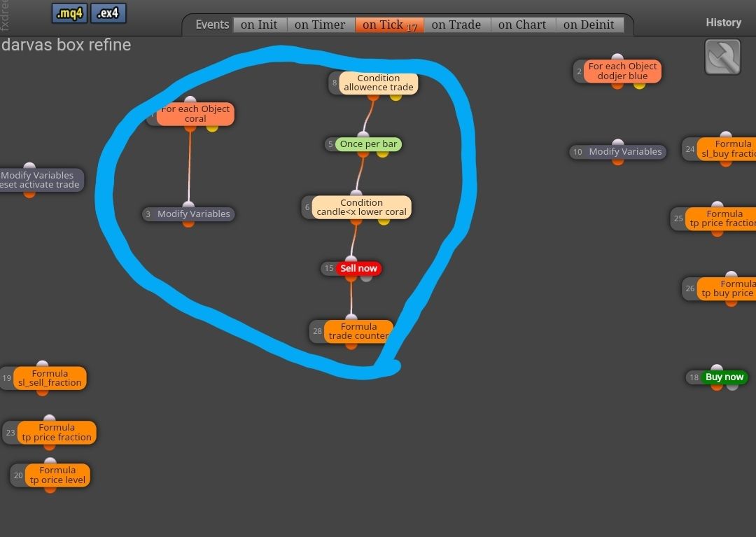Click the number 18 label of Buy now
The width and height of the screenshot is (756, 537).
[694, 377]
